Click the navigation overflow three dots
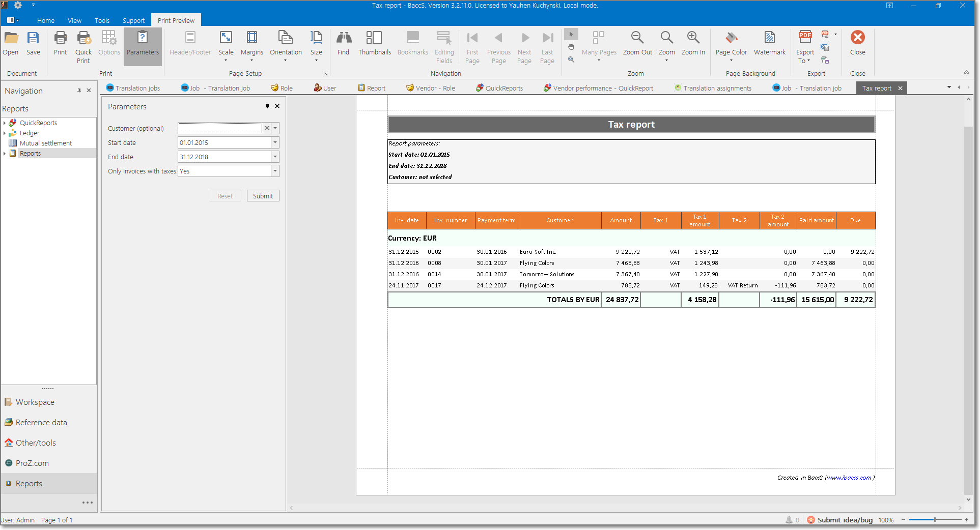 (x=88, y=503)
